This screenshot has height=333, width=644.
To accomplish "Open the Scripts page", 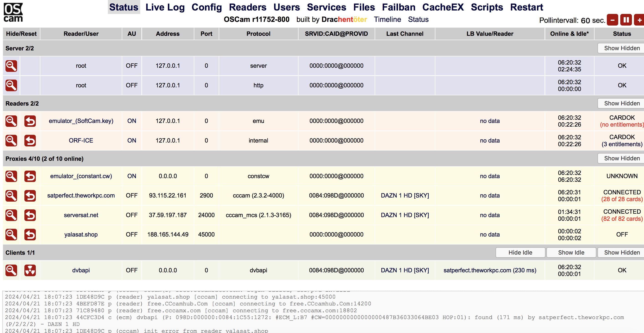I will [x=487, y=7].
